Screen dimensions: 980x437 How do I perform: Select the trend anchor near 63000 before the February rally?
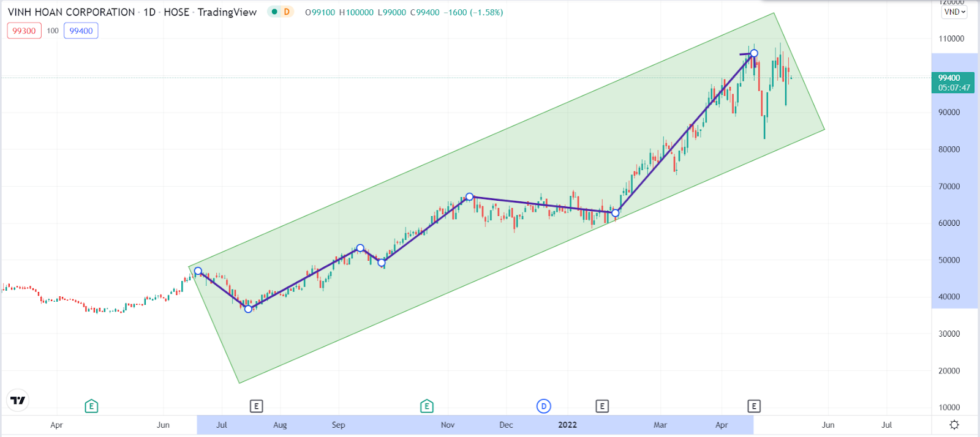pyautogui.click(x=616, y=213)
